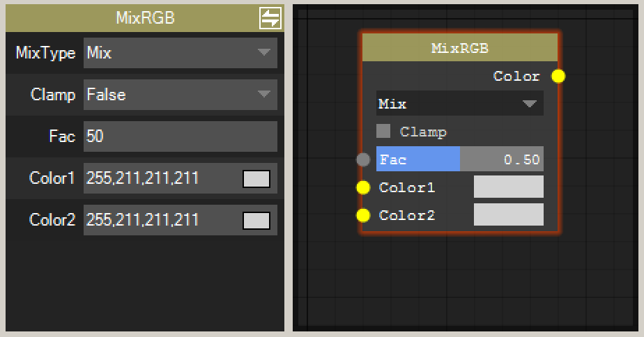The image size is (644, 337).
Task: Pick the Color2 swatch on the node
Action: pos(508,214)
